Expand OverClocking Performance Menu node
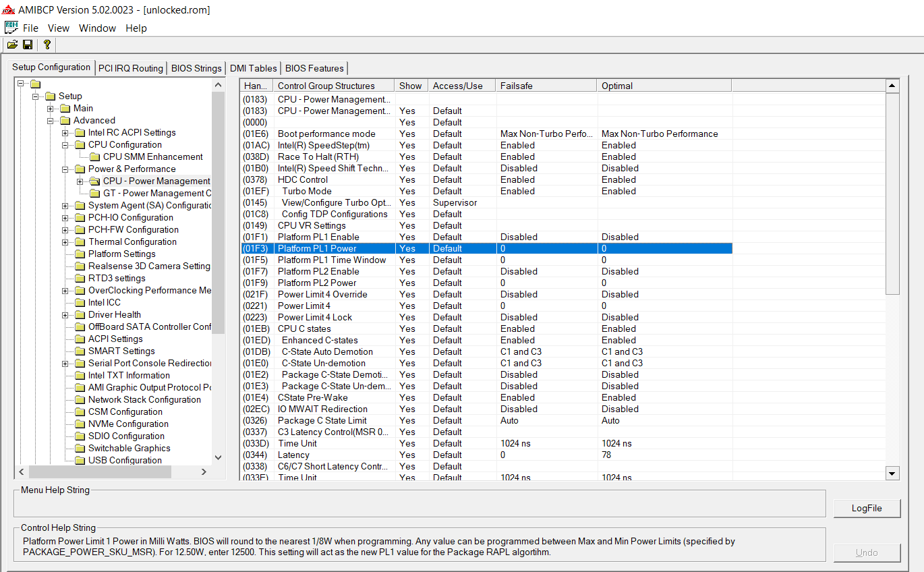Viewport: 924px width, 572px height. [65, 291]
